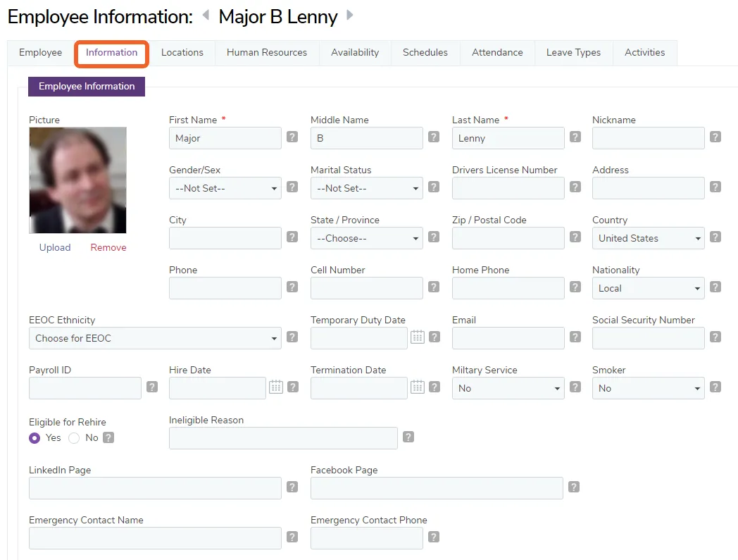Open help icon for Nickname
Viewport: 738px width, 560px height.
tap(715, 137)
